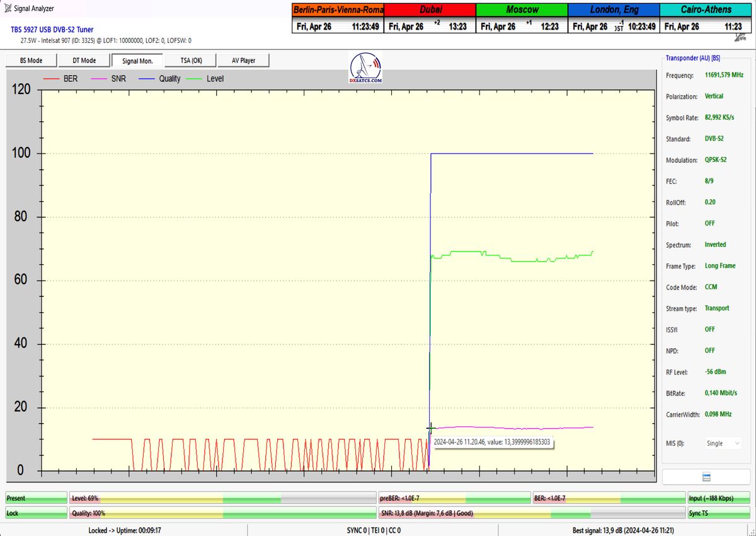Click the Lock status indicator

point(35,513)
